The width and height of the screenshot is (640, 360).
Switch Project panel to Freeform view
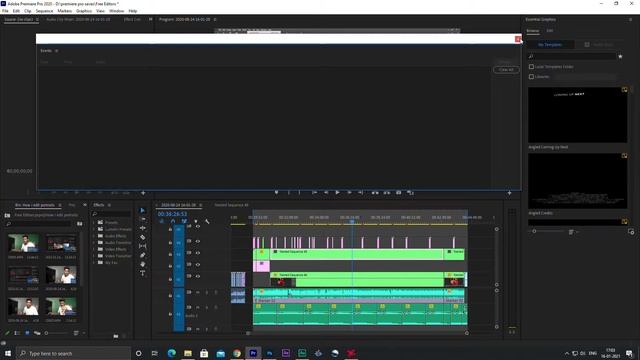click(37, 333)
